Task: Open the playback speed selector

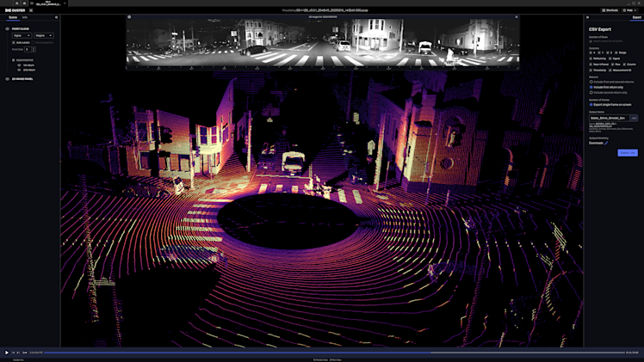Action: coord(25,353)
